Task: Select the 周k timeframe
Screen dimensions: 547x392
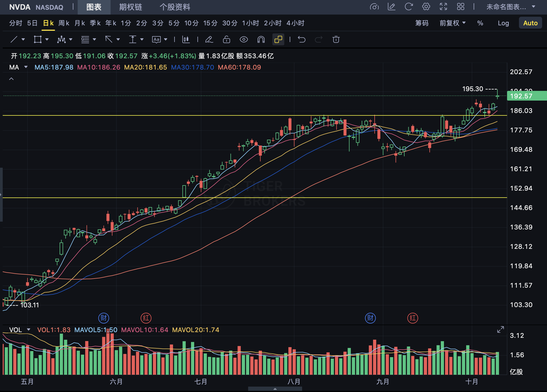Action: pos(64,23)
